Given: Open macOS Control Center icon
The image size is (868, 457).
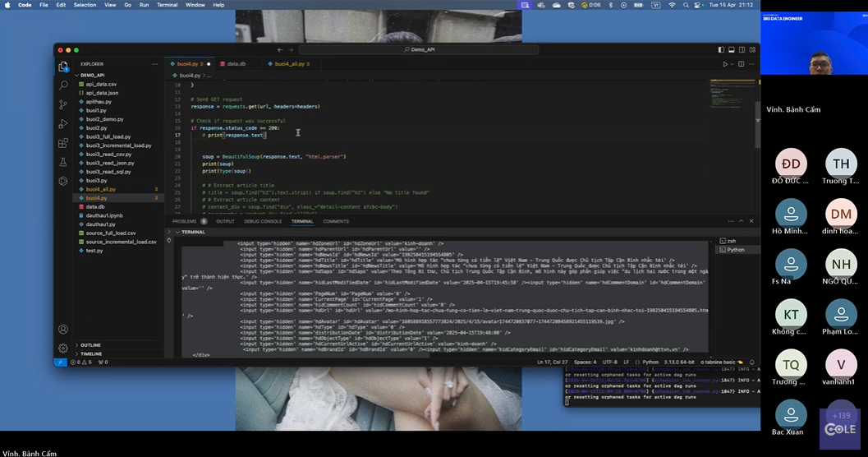Looking at the screenshot, I should (x=698, y=5).
